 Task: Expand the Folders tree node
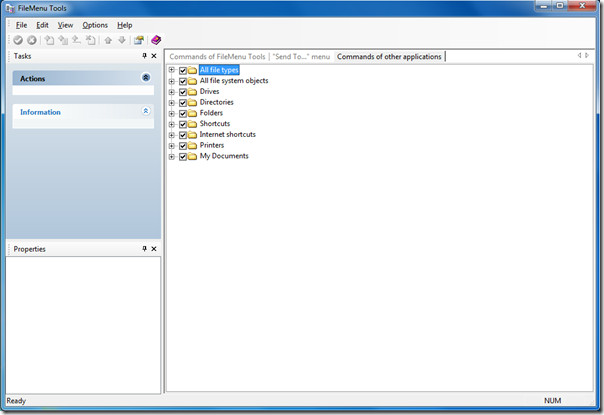coord(172,113)
